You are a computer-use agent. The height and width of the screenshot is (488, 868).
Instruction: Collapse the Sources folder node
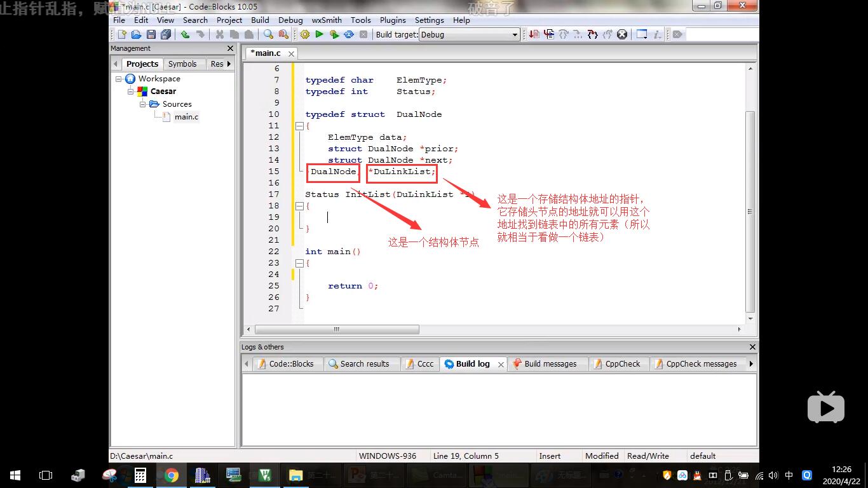point(143,104)
